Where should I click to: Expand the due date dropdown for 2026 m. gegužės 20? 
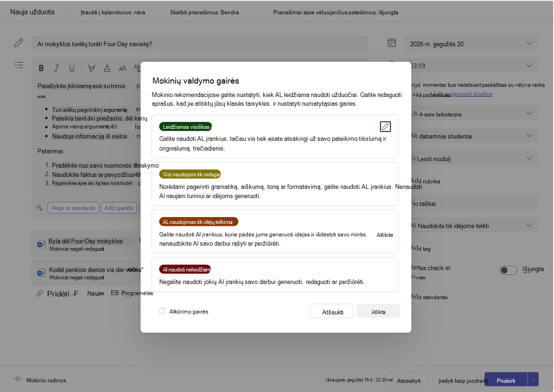pos(529,43)
